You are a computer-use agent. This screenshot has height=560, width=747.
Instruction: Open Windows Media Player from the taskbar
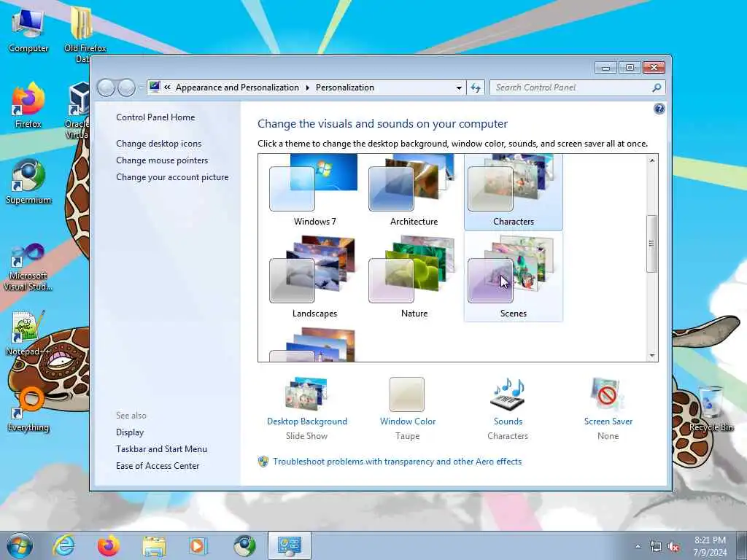[197, 545]
